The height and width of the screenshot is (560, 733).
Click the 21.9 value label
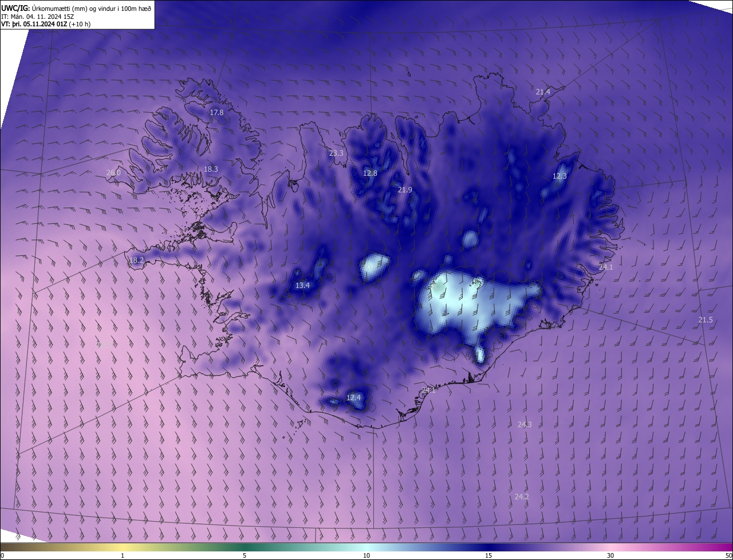click(x=405, y=190)
